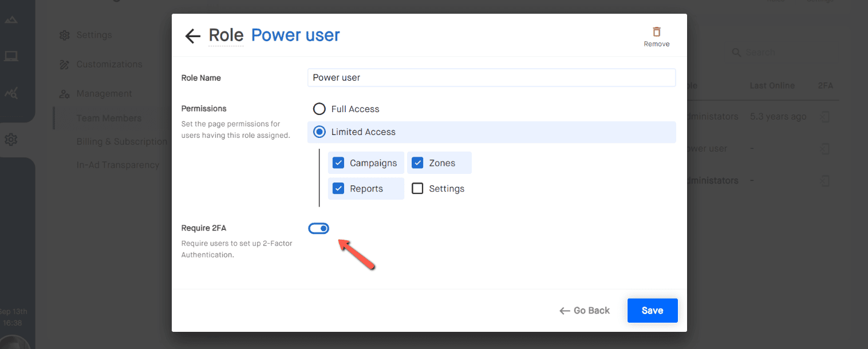Enable the Settings permission checkbox

click(417, 189)
